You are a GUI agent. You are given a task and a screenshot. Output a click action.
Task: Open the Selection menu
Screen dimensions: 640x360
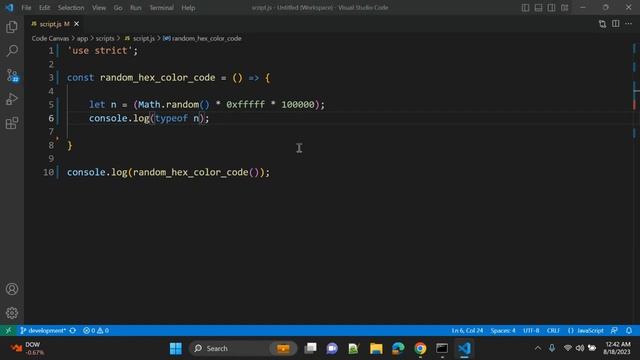71,8
